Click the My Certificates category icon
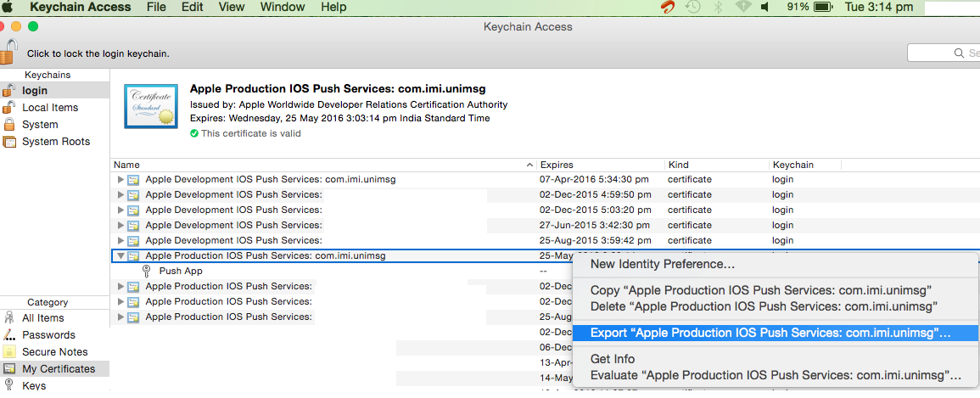Viewport: 980px width, 398px height. point(8,368)
